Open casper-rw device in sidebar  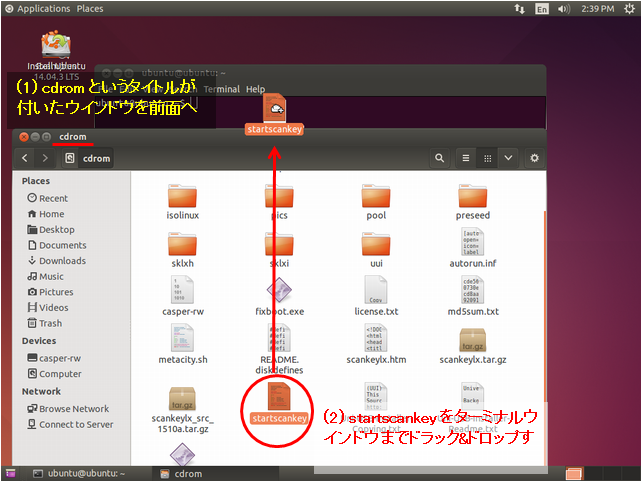click(x=54, y=358)
